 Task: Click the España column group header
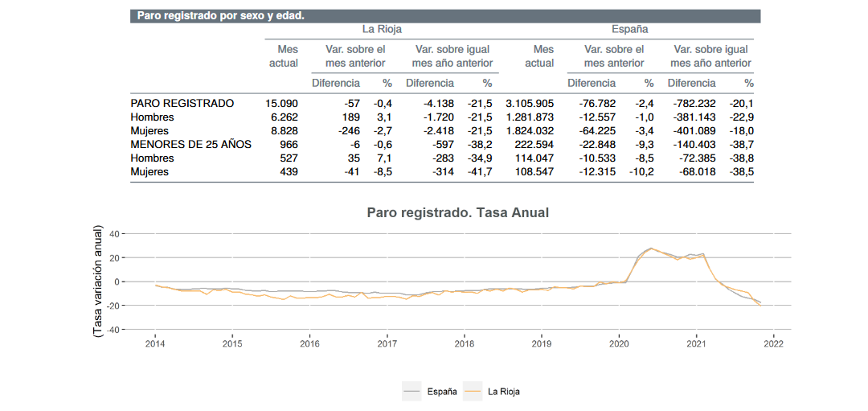(629, 29)
